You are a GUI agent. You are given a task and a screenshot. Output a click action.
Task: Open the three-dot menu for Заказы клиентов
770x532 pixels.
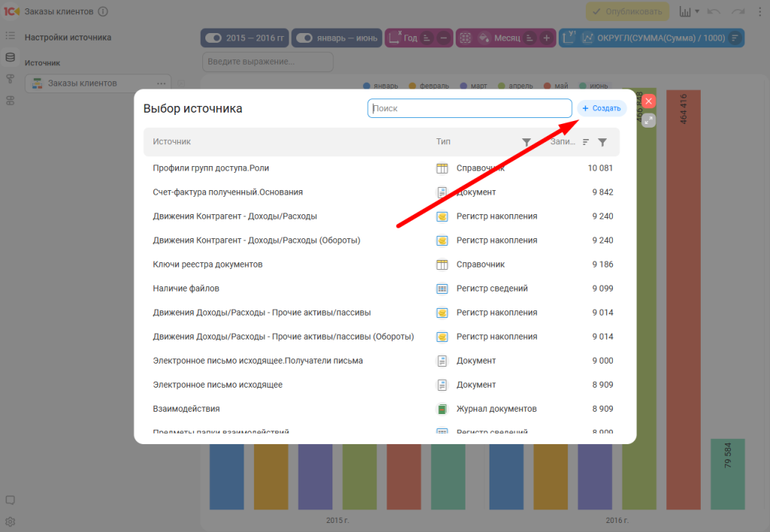[x=161, y=83]
